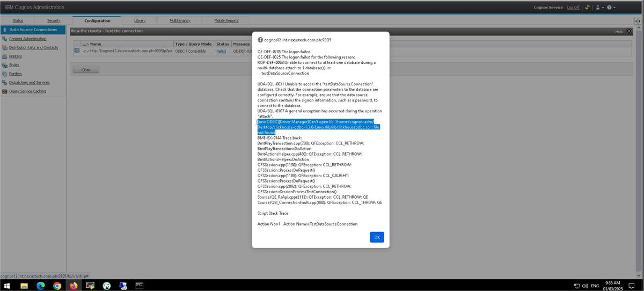The image size is (644, 291).
Task: Open Printers in the sidebar
Action: [16, 56]
